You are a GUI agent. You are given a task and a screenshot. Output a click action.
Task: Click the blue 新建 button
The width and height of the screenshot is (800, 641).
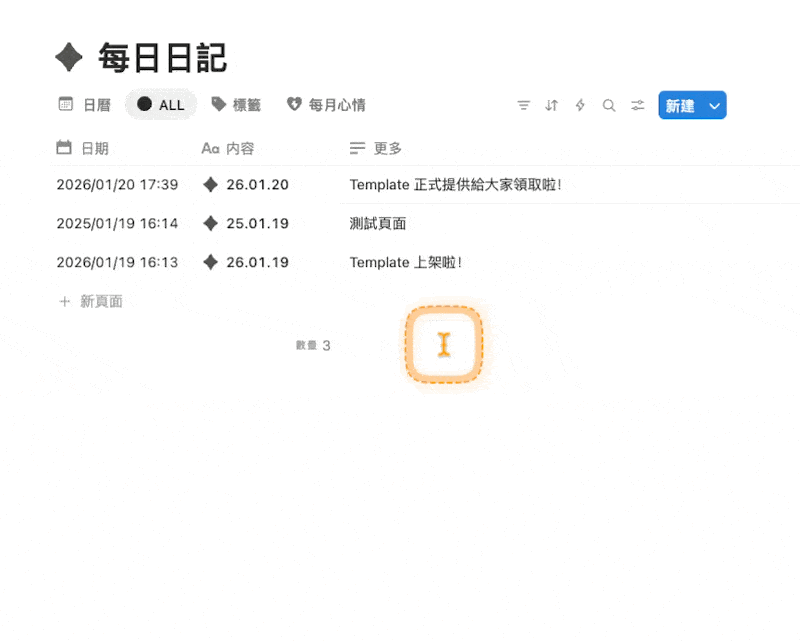click(680, 105)
